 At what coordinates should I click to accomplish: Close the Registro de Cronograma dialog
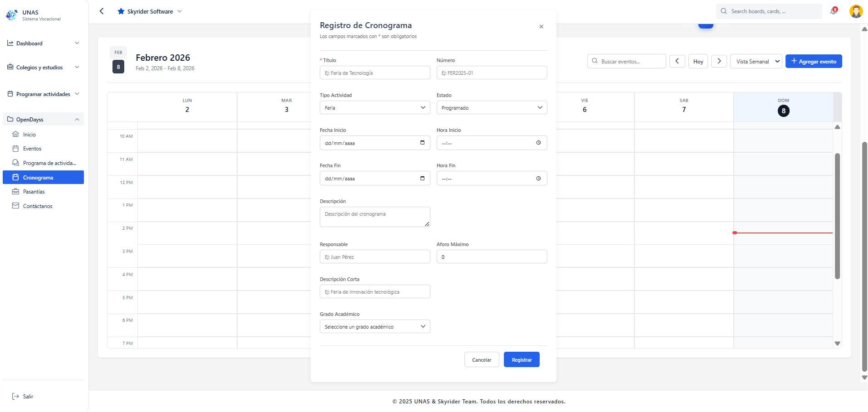[541, 27]
